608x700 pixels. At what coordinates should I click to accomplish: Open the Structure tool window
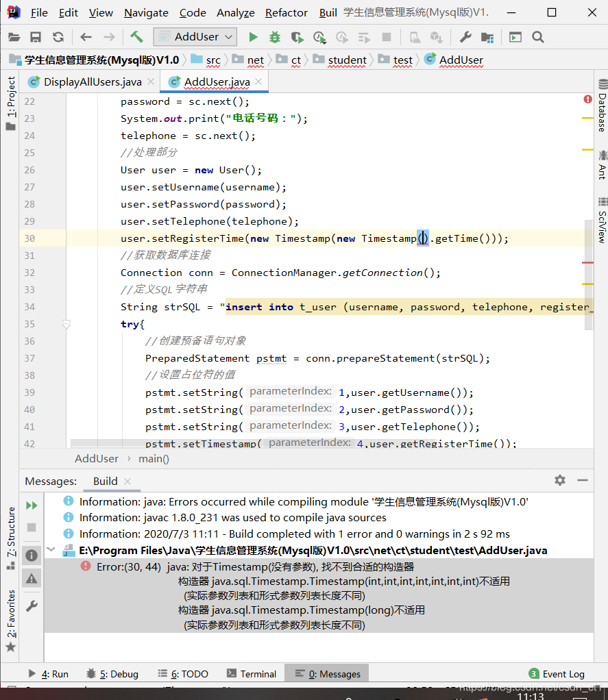tap(11, 538)
